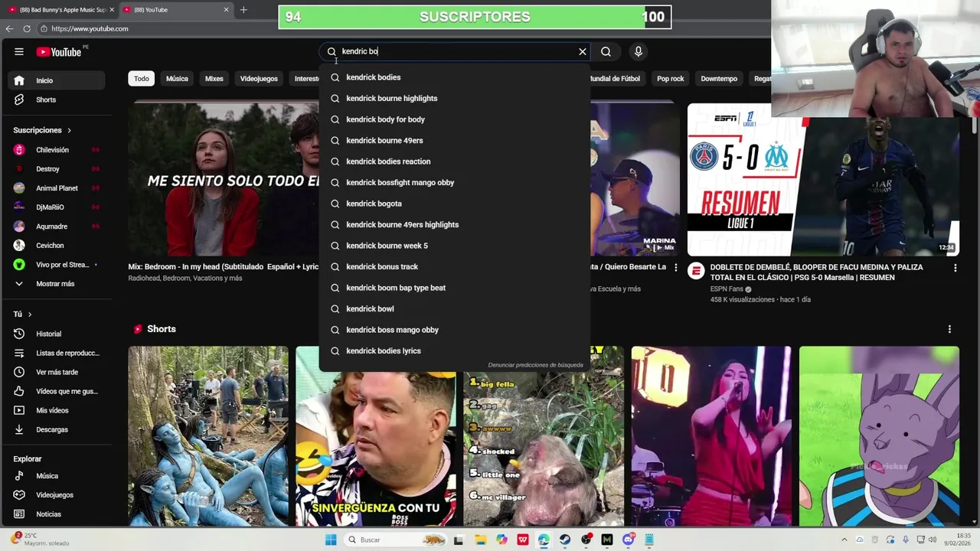The width and height of the screenshot is (980, 551).
Task: Clear the search box with the X icon
Action: (583, 51)
